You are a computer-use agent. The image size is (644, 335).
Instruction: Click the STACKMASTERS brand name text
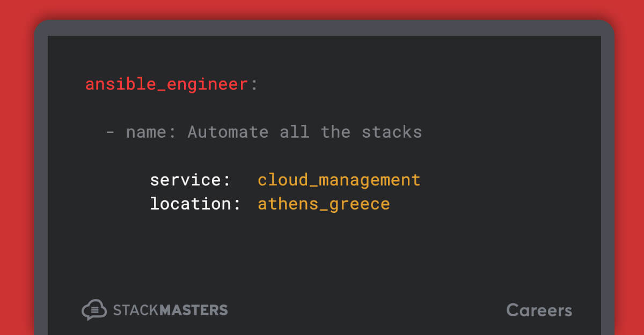pos(170,310)
